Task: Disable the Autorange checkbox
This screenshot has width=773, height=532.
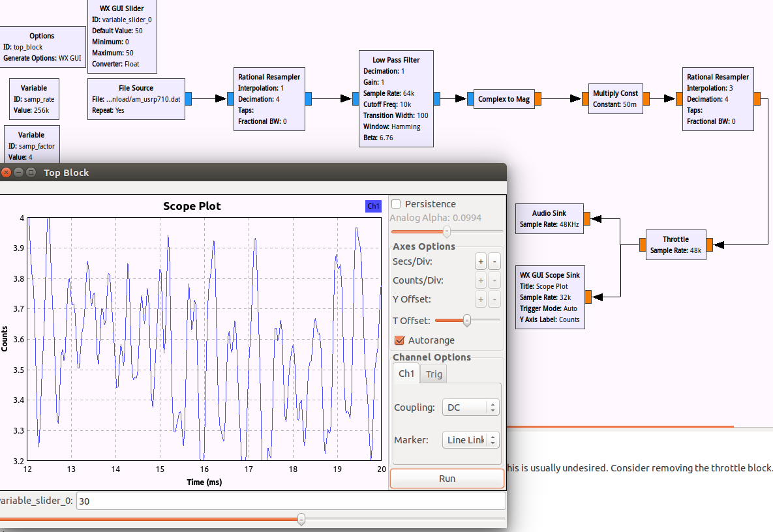Action: click(400, 340)
